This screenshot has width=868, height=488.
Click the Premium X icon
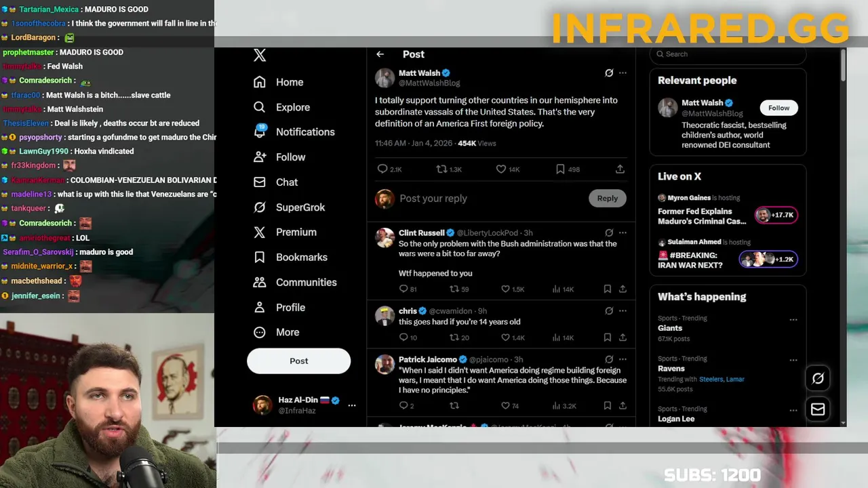259,232
